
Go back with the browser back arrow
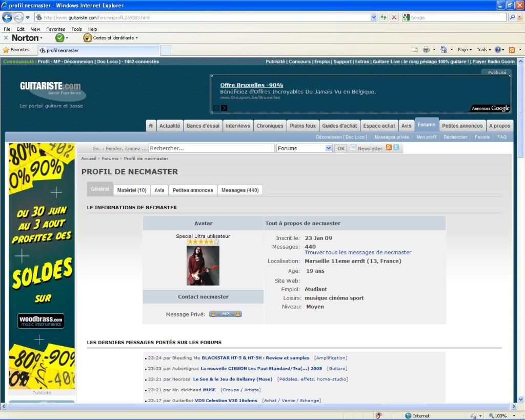(x=7, y=17)
